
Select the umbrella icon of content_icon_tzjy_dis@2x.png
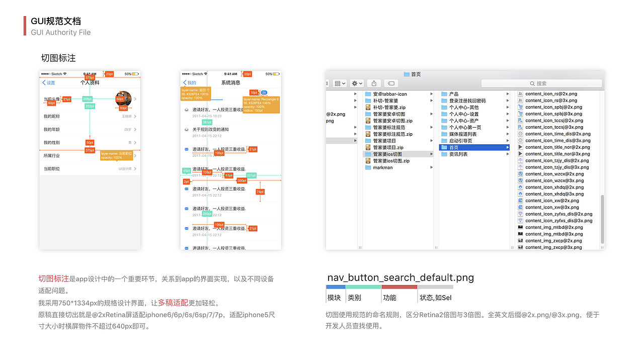520,160
